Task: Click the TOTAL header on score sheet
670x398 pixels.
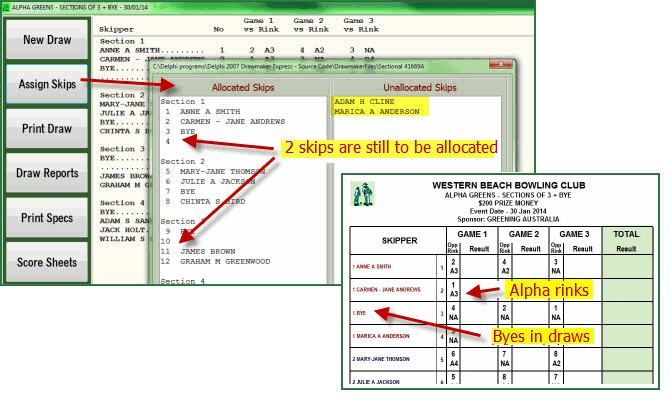Action: point(626,234)
